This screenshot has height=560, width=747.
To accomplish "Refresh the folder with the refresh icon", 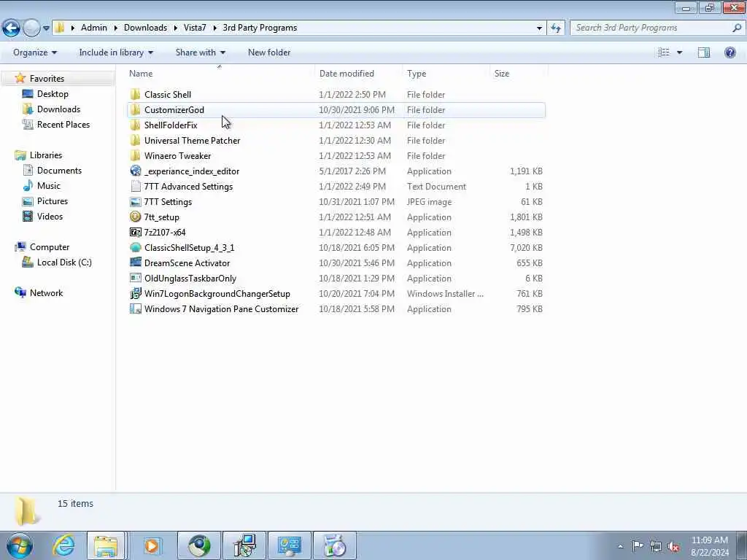I will point(555,28).
